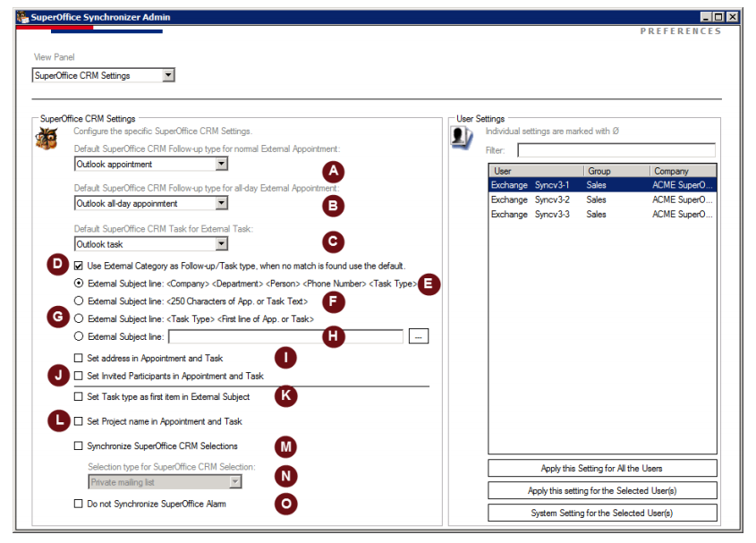Click the ellipsis button beside External Subject line
756x543 pixels.
(x=419, y=336)
